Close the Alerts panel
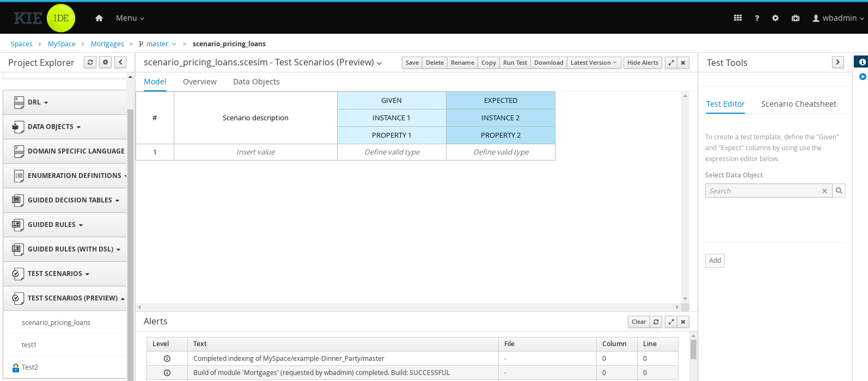 (683, 322)
